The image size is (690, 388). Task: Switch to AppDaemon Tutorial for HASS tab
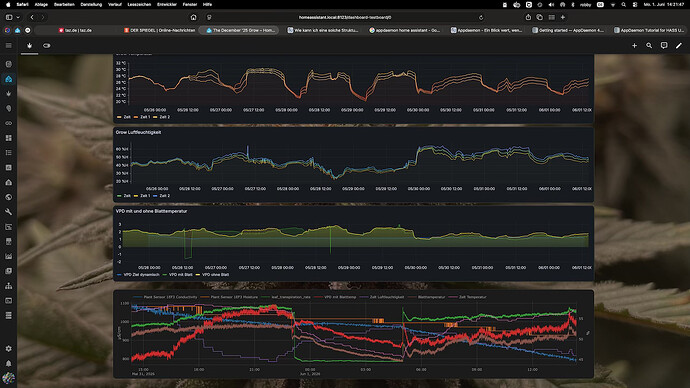click(649, 30)
